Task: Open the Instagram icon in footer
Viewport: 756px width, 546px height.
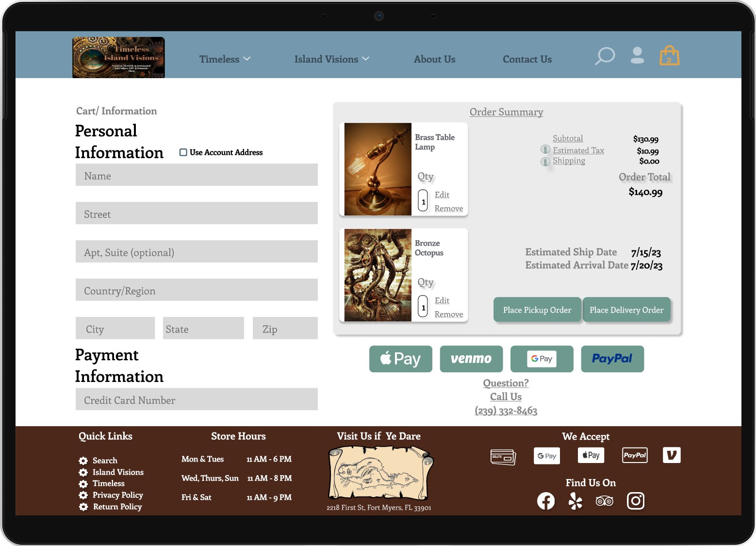Action: (x=636, y=501)
